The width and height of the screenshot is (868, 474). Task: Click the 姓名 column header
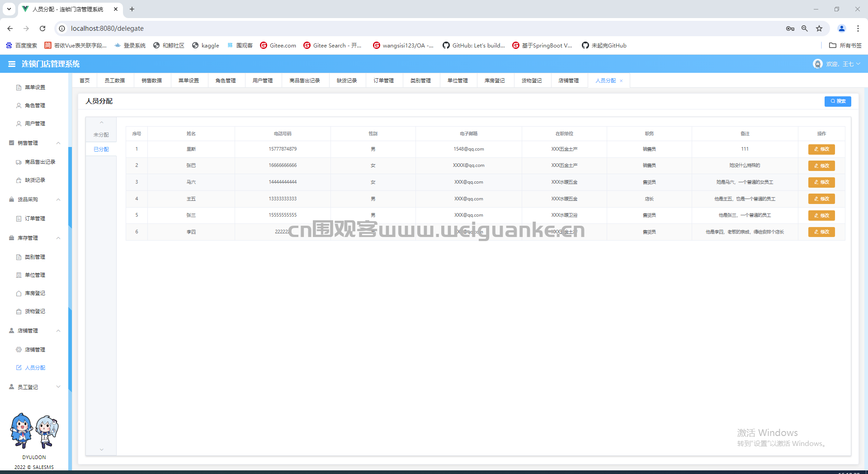click(x=191, y=134)
